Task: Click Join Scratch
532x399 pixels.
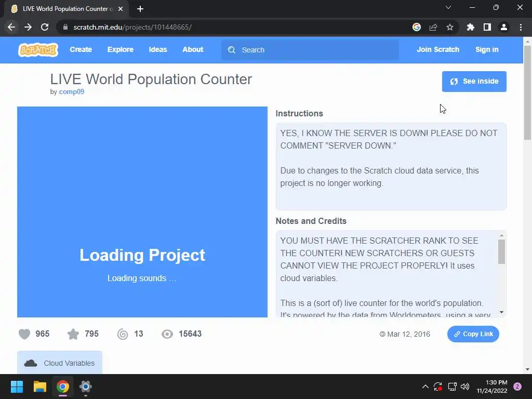Action: click(x=437, y=49)
